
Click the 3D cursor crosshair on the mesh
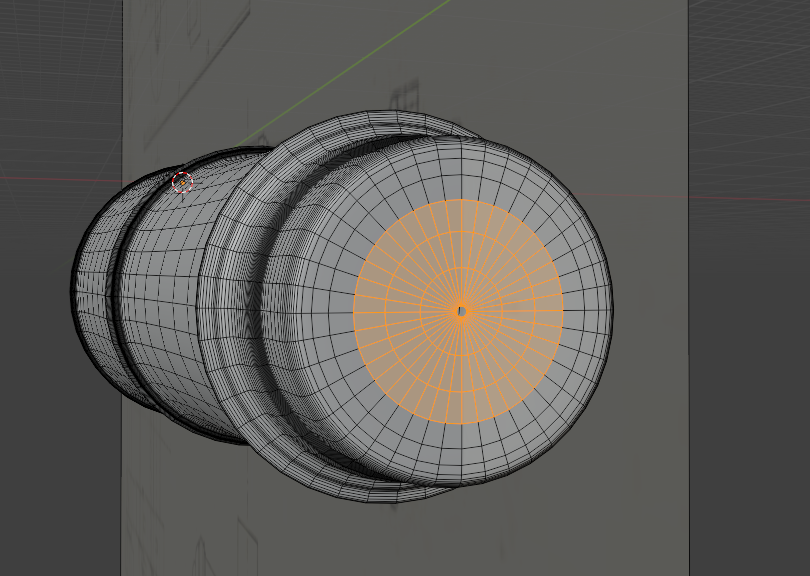tap(181, 182)
